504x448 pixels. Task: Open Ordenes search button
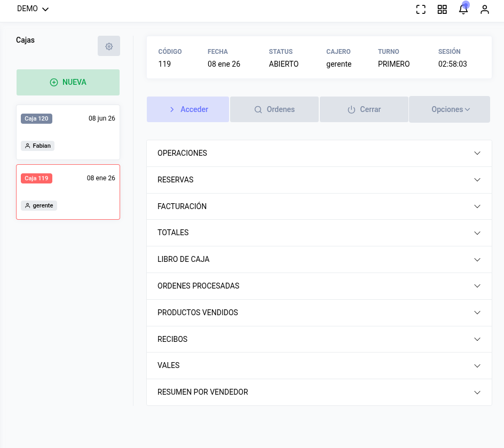click(274, 109)
